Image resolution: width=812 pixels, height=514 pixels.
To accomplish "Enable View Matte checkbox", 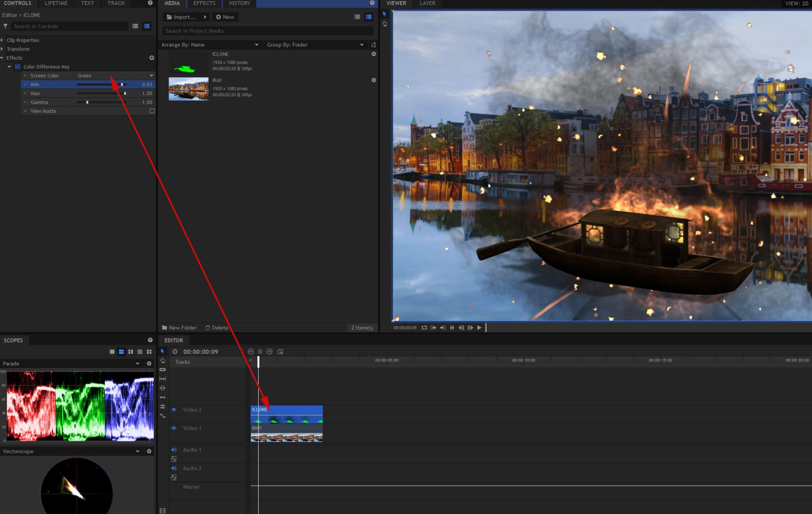I will (x=152, y=111).
